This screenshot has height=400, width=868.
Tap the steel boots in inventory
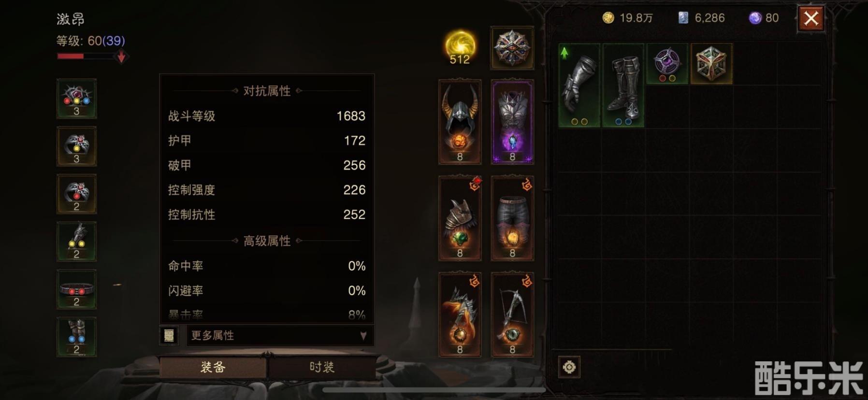click(x=623, y=86)
